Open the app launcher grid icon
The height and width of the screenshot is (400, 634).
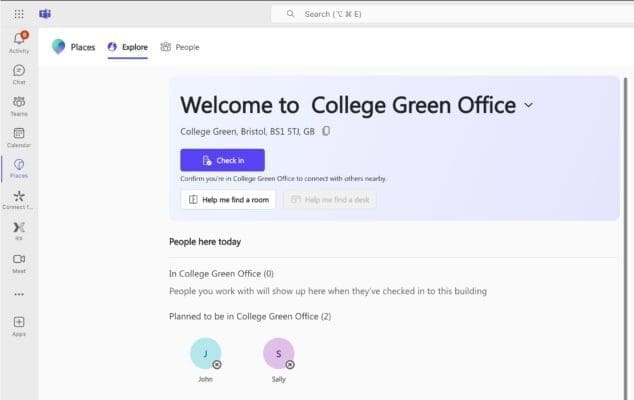[19, 14]
